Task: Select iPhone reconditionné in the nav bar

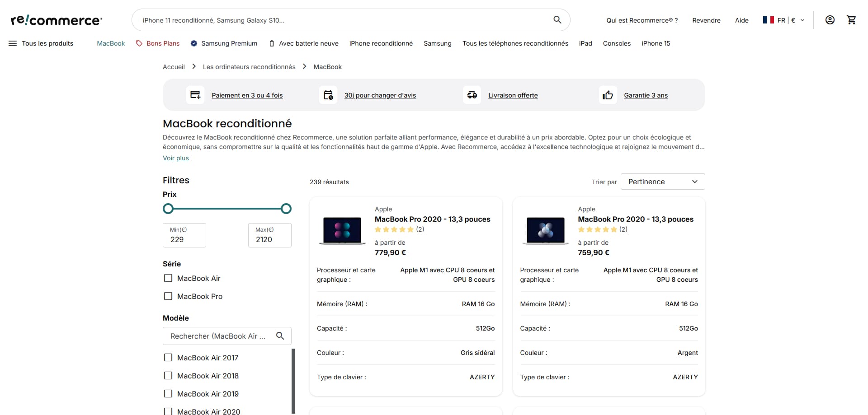Action: pyautogui.click(x=381, y=43)
